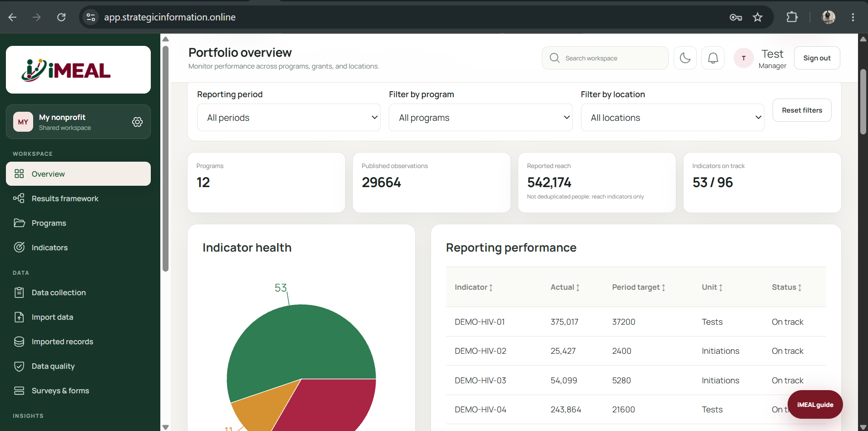Sort table by Unit column
868x431 pixels.
tap(712, 287)
